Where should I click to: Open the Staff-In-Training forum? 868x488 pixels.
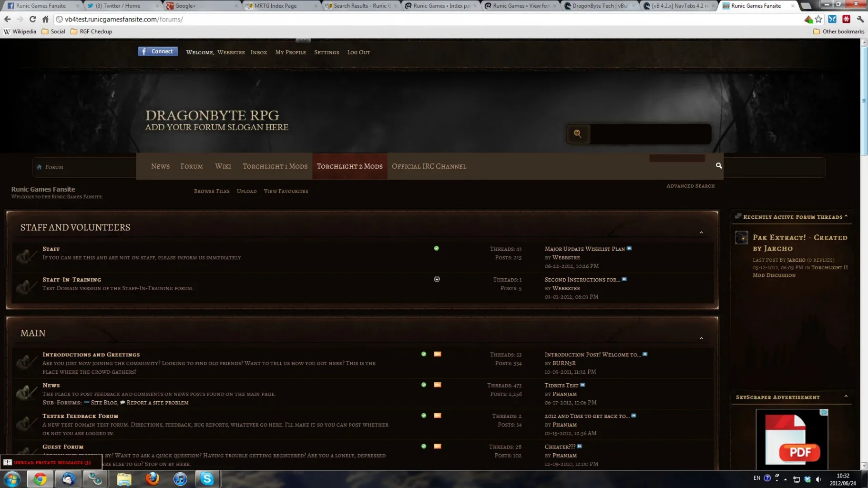pyautogui.click(x=71, y=280)
